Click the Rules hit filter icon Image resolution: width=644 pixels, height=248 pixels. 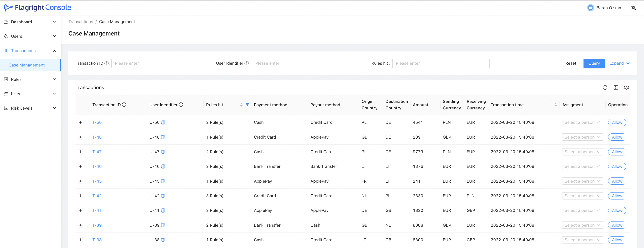(x=247, y=105)
